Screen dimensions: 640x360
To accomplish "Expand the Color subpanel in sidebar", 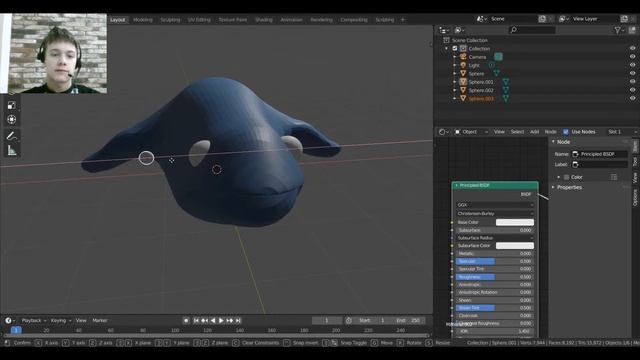I will click(559, 177).
